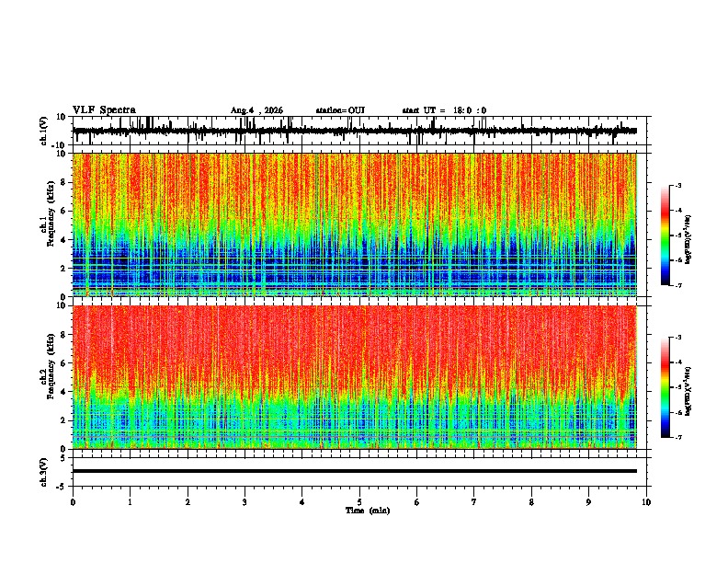
Task: Click the time axis tick label "7"
Action: click(x=474, y=502)
